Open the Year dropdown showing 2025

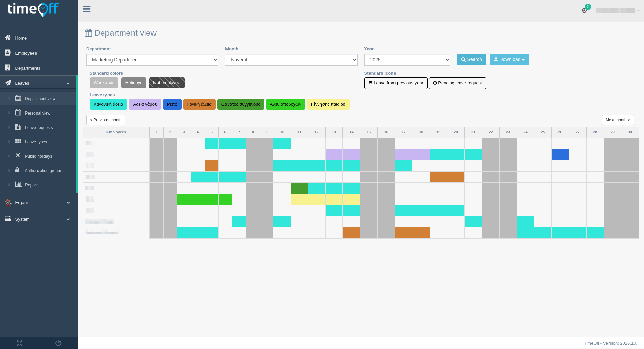click(407, 60)
